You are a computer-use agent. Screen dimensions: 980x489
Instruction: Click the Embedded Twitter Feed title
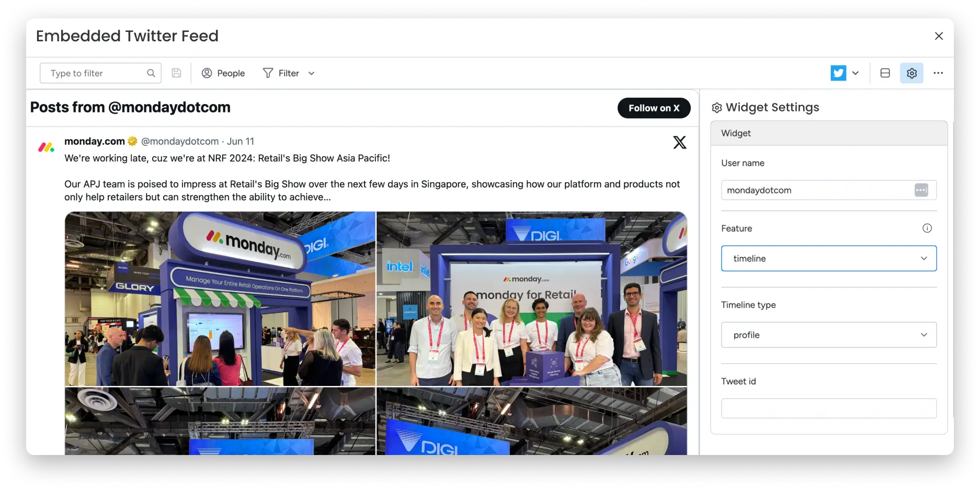127,36
